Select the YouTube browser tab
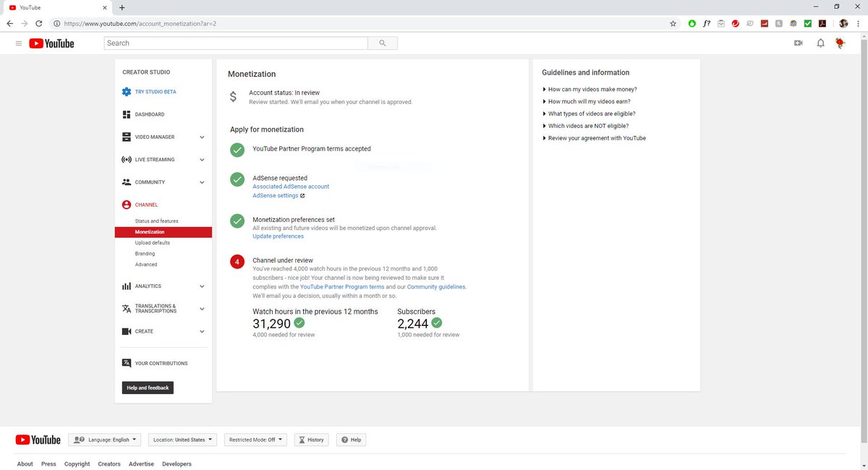Viewport: 868px width, 470px height. pos(58,7)
